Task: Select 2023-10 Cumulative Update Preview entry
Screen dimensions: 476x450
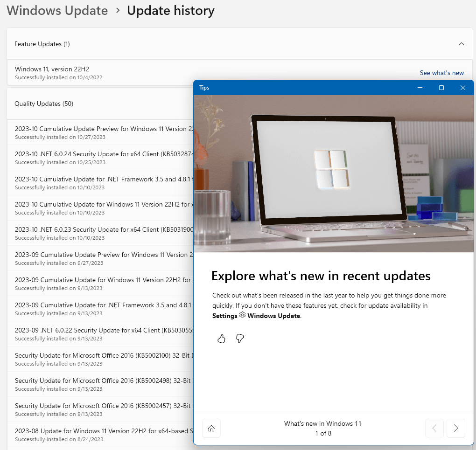Action: 100,132
